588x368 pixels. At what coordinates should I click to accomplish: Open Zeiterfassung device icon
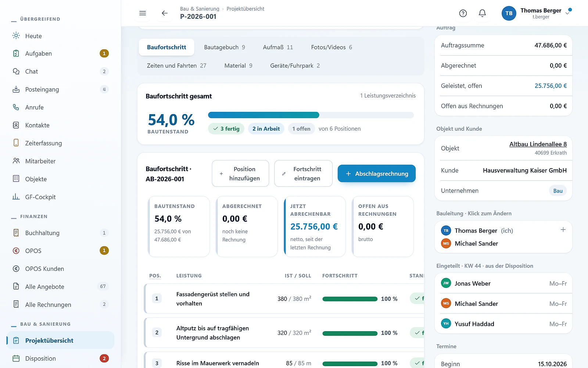16,143
